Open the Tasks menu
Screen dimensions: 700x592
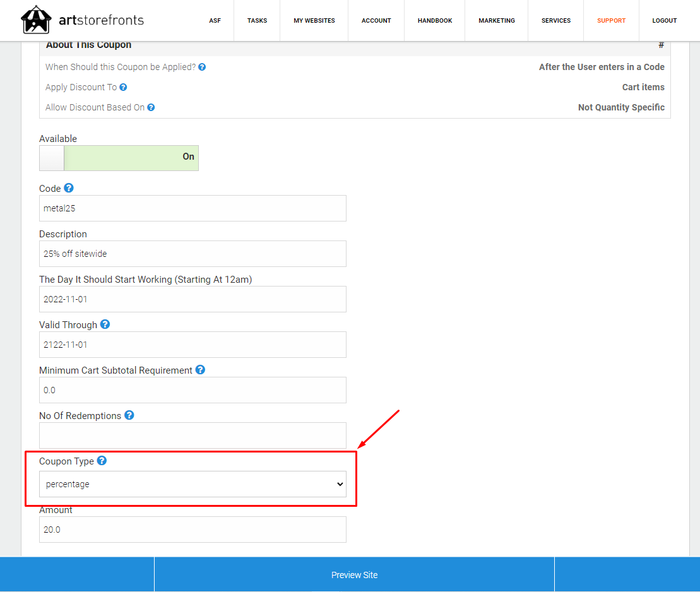257,21
